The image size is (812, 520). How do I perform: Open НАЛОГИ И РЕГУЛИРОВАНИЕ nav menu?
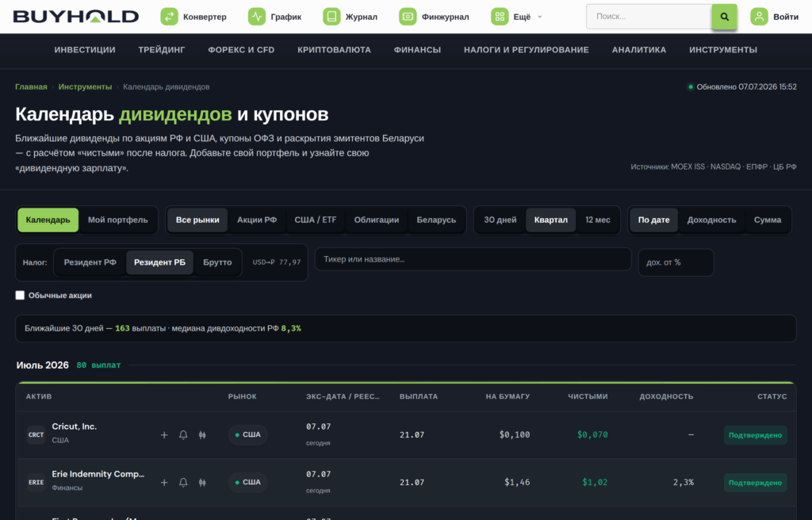coord(527,50)
